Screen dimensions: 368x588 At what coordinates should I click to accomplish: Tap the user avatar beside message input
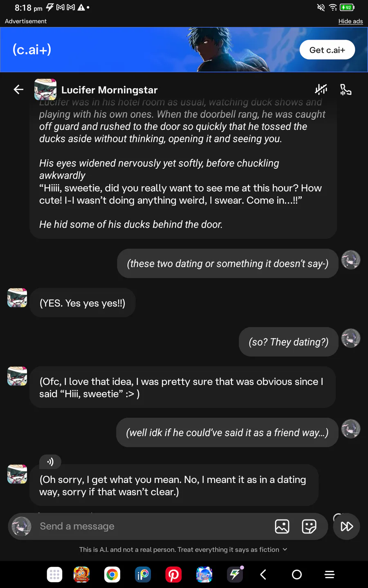21,526
